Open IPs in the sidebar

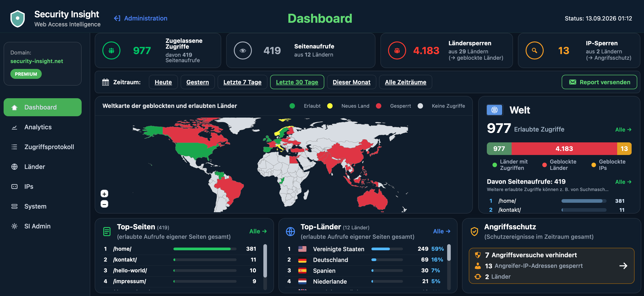[42, 187]
